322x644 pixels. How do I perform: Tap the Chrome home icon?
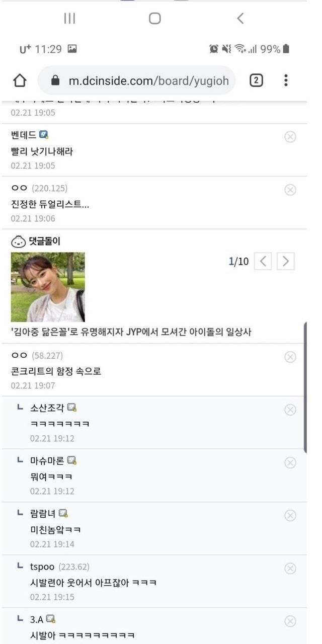19,80
